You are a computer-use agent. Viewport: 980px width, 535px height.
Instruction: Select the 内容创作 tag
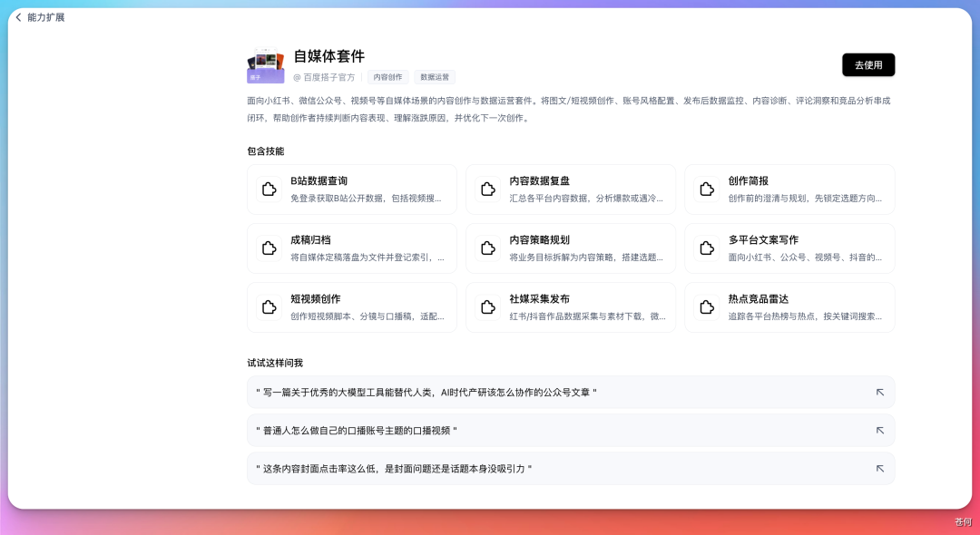pyautogui.click(x=387, y=77)
